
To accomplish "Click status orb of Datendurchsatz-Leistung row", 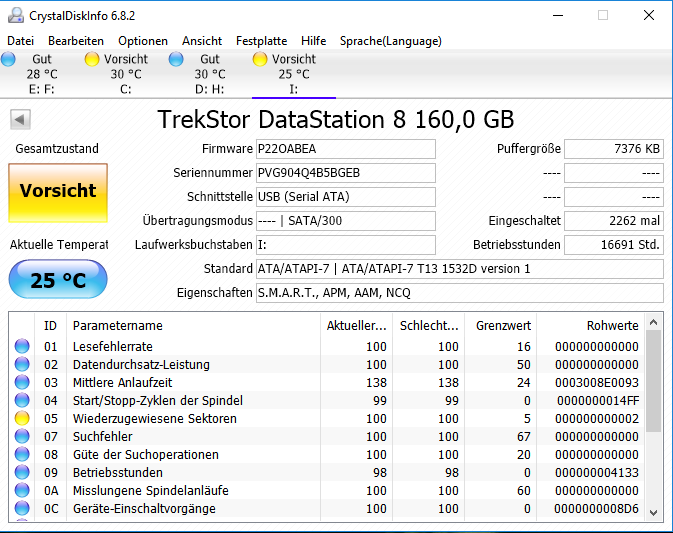I will point(22,364).
